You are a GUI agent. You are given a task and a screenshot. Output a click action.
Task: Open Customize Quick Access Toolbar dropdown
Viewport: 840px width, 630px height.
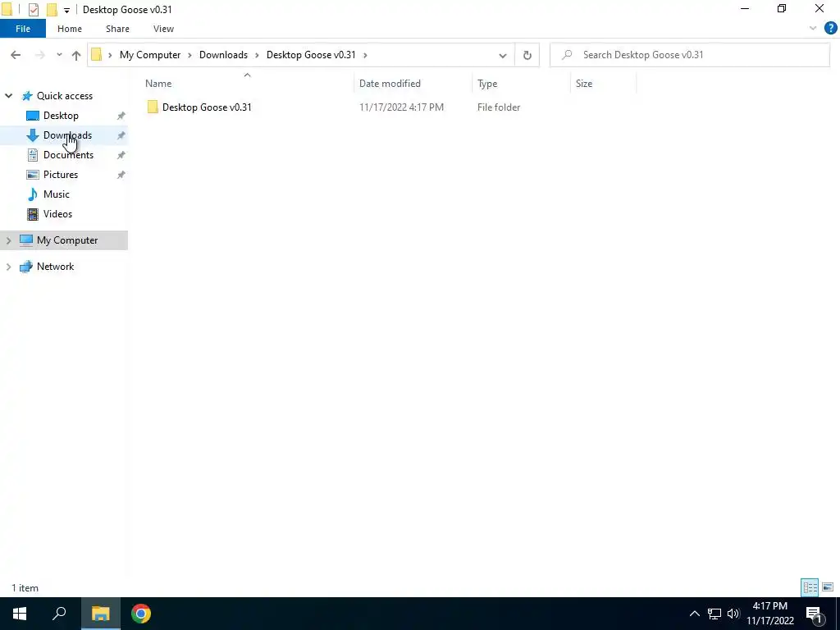(66, 10)
